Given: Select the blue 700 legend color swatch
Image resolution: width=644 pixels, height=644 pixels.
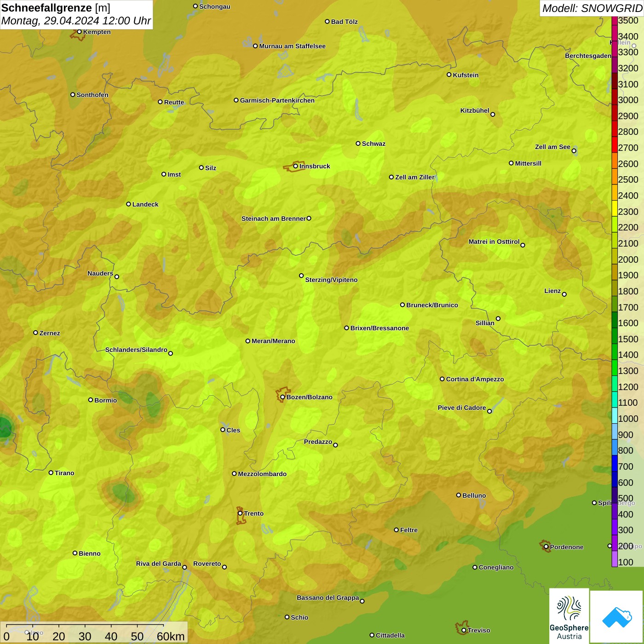Looking at the screenshot, I should tap(615, 463).
